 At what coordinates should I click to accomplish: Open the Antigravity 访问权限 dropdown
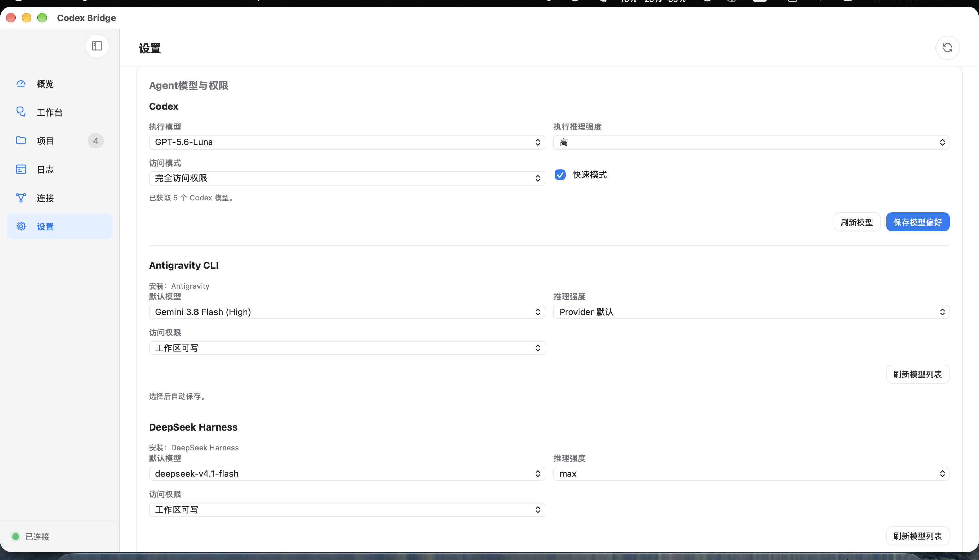pos(347,348)
